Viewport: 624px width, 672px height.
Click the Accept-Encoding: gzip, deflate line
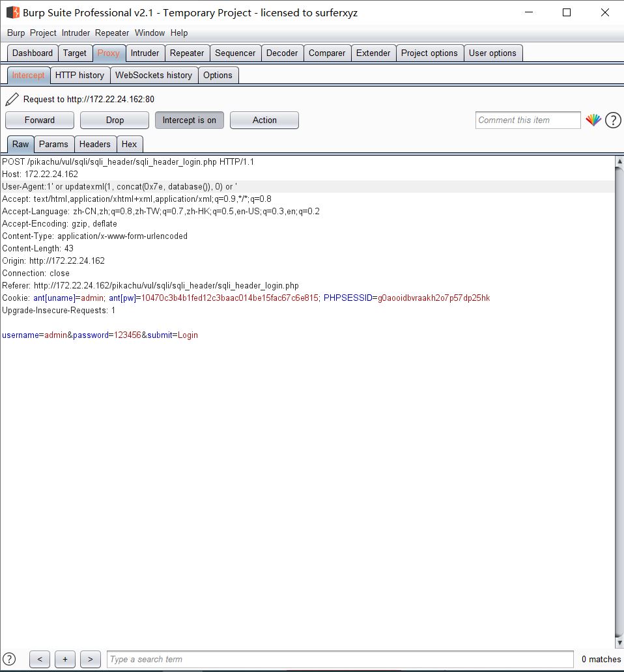click(x=59, y=224)
